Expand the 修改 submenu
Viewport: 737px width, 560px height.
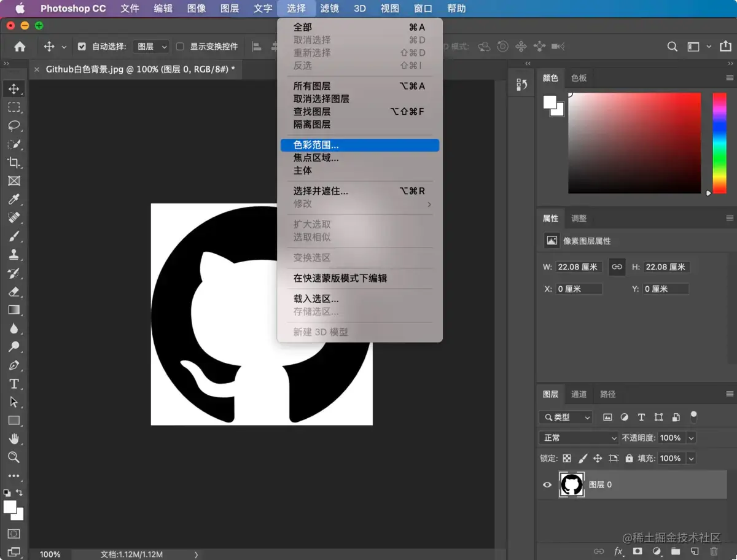361,204
